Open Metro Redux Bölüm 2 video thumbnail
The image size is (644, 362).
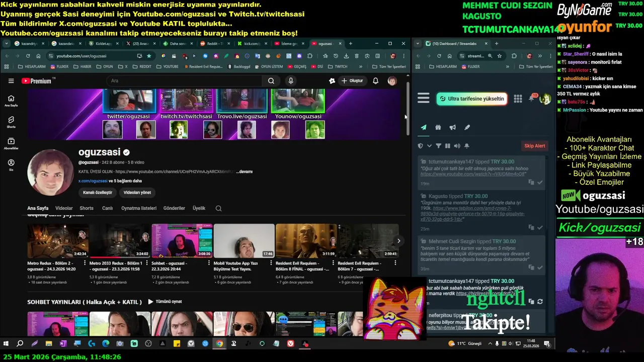(x=58, y=241)
